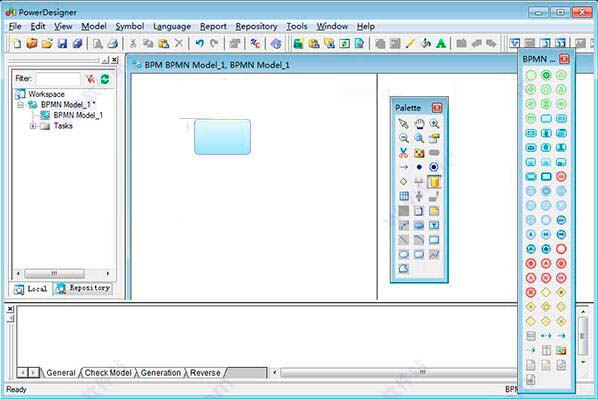Click the yellow pencil line style icon
598x399 pixels.
click(x=410, y=43)
